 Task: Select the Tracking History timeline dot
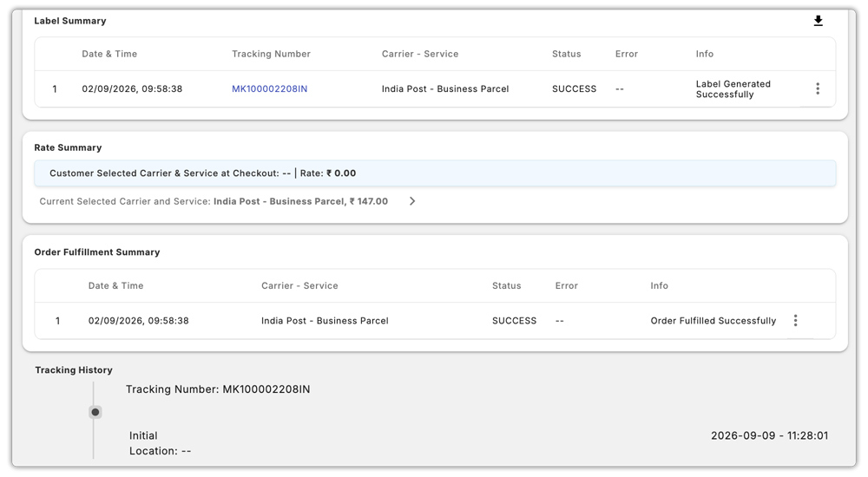[x=95, y=412]
